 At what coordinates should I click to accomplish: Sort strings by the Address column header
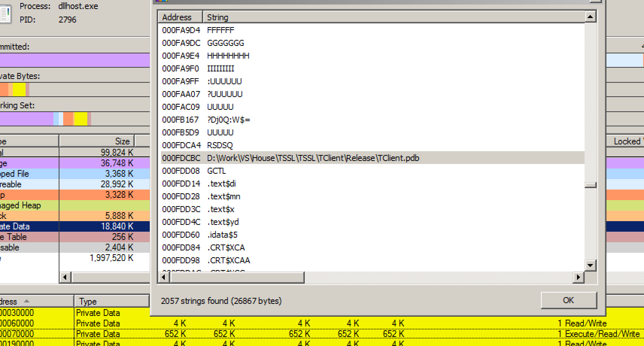coord(180,17)
